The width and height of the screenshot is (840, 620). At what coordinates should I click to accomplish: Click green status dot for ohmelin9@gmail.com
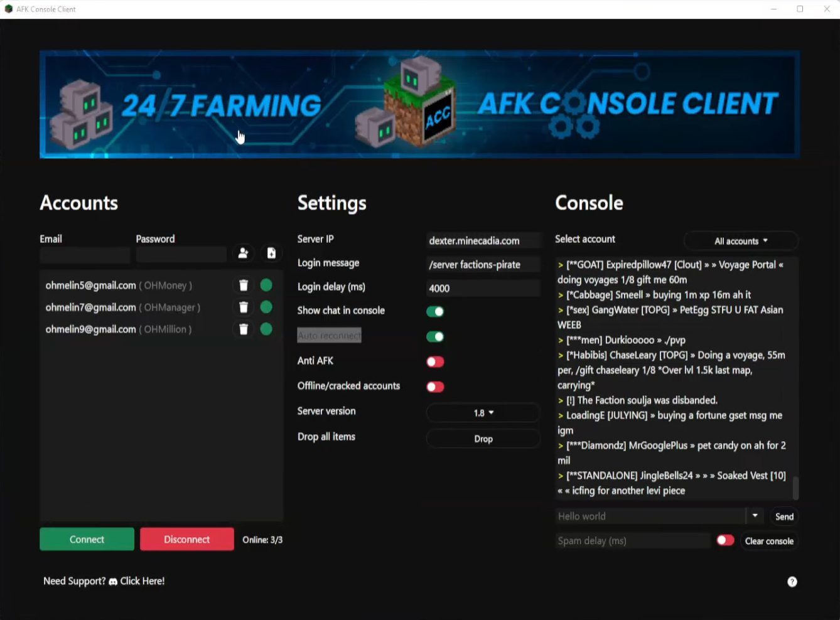click(266, 329)
